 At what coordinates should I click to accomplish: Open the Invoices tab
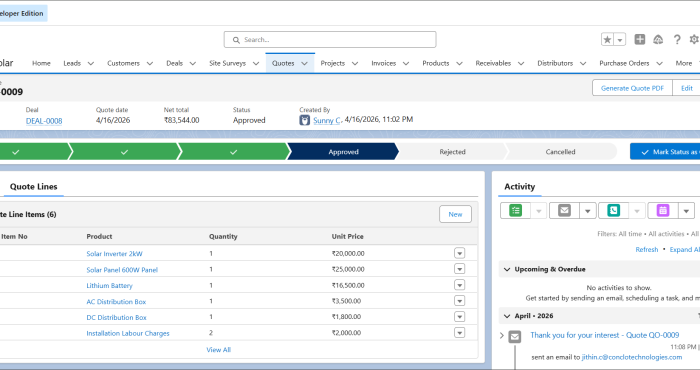tap(383, 63)
